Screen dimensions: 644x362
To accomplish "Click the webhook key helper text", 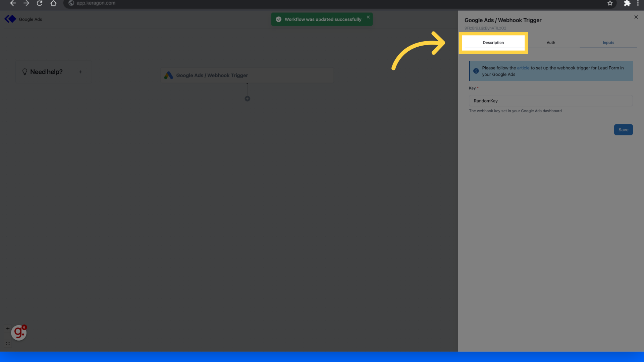I will (515, 111).
